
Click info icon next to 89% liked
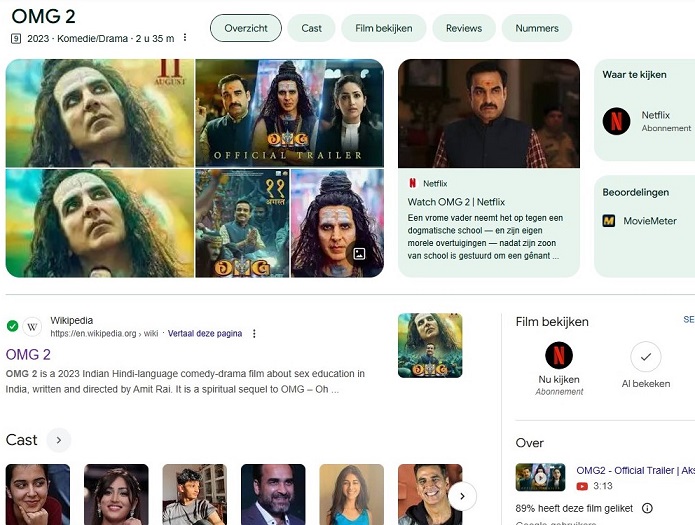(x=647, y=508)
